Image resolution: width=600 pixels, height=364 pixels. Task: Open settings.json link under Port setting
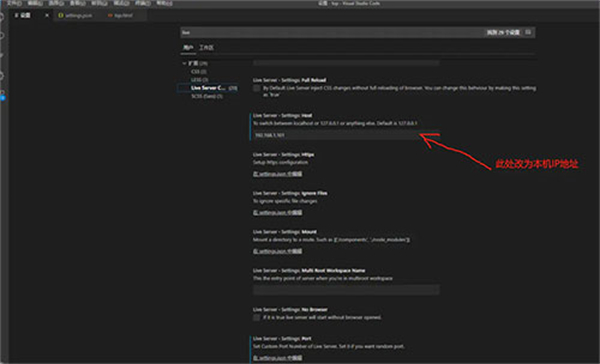pos(277,358)
